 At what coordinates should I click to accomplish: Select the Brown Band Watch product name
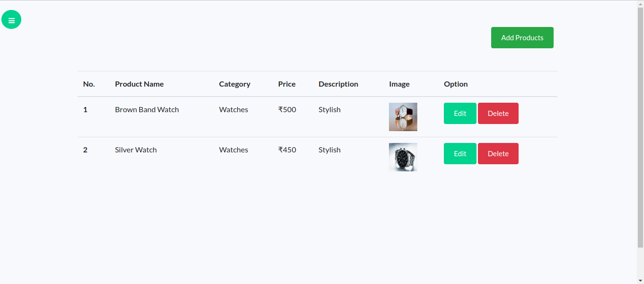(147, 109)
